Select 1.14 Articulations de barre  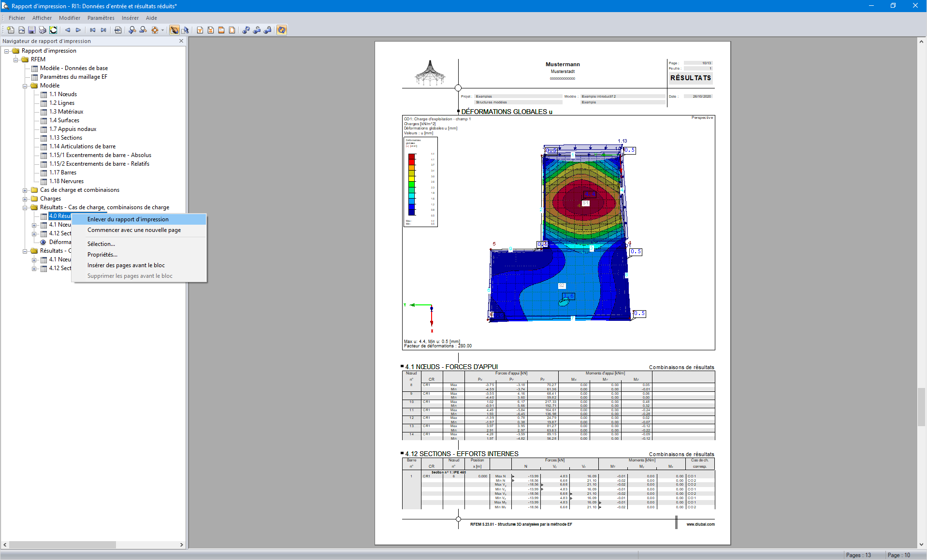click(83, 146)
